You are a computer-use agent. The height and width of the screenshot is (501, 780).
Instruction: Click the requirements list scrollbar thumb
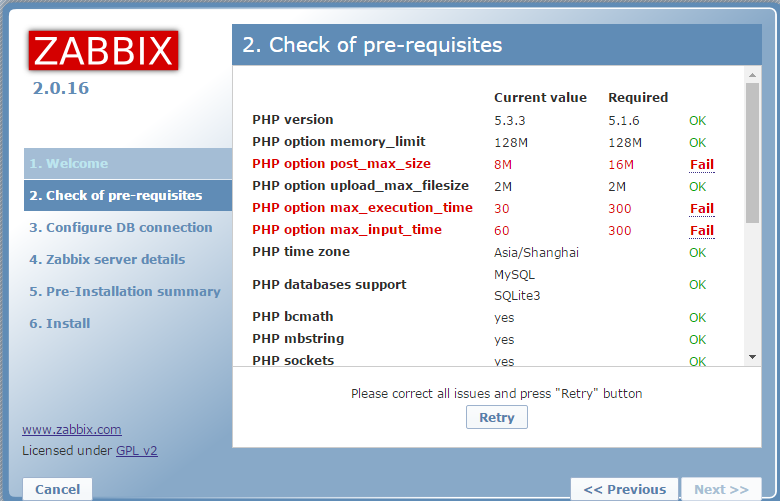[752, 150]
